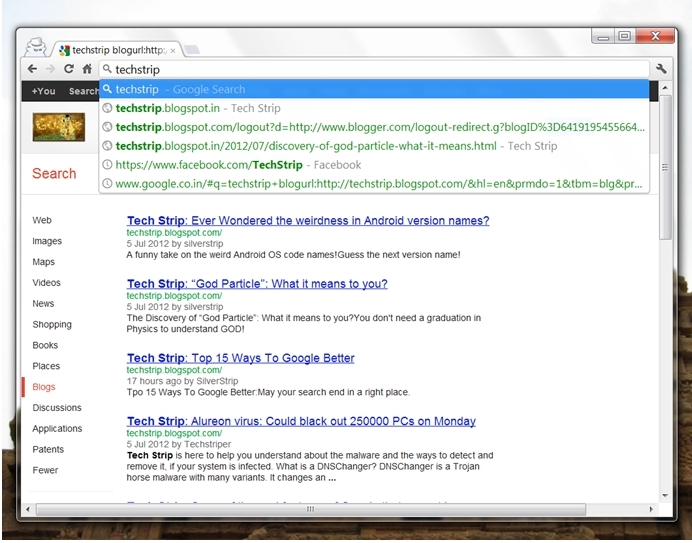This screenshot has height=543, width=692.
Task: Maximize the Chrome window
Action: [624, 36]
